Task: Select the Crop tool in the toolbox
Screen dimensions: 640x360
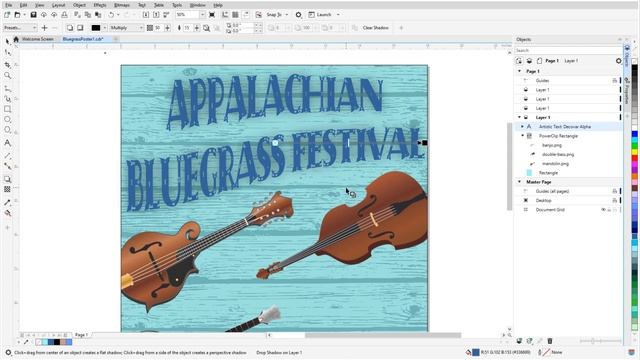Action: pos(7,65)
